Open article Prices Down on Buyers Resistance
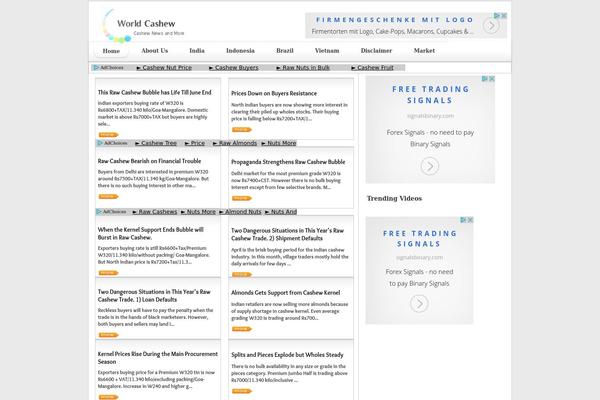This screenshot has width=600, height=400. [x=274, y=93]
